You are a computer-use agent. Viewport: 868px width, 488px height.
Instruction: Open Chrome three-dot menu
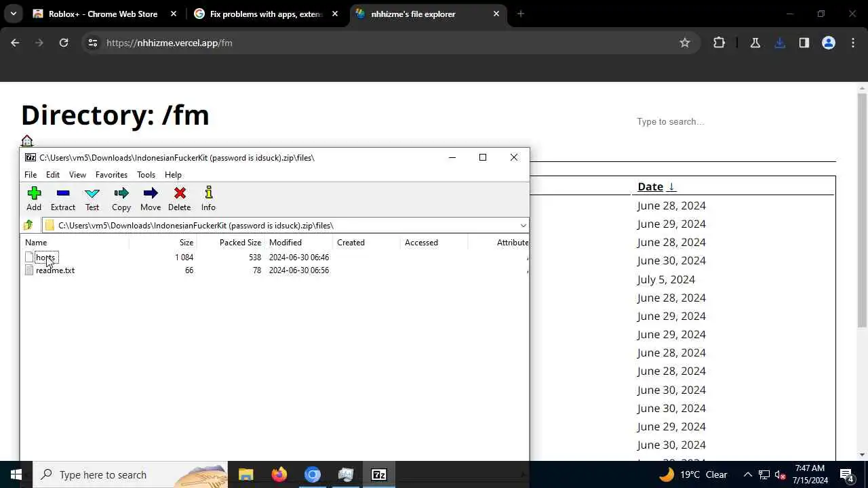pyautogui.click(x=853, y=43)
